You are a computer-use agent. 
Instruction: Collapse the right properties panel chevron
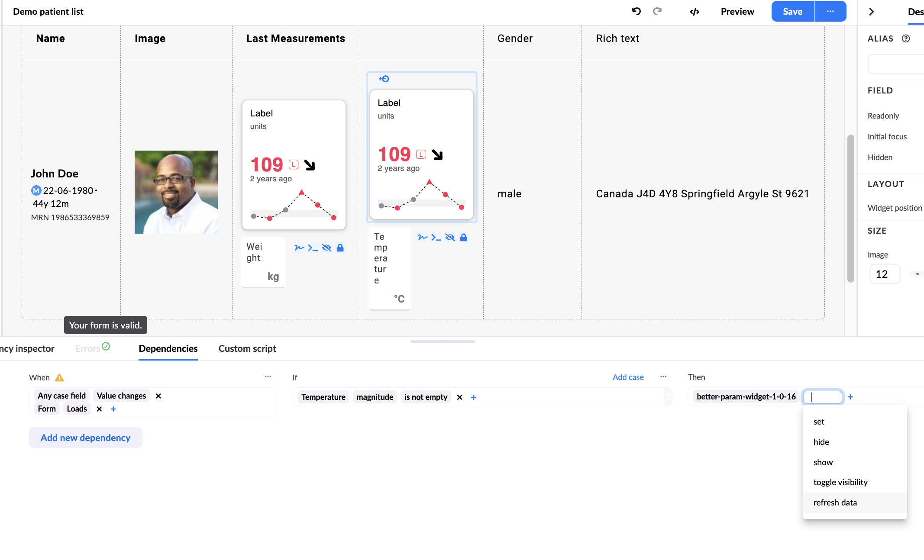coord(872,12)
